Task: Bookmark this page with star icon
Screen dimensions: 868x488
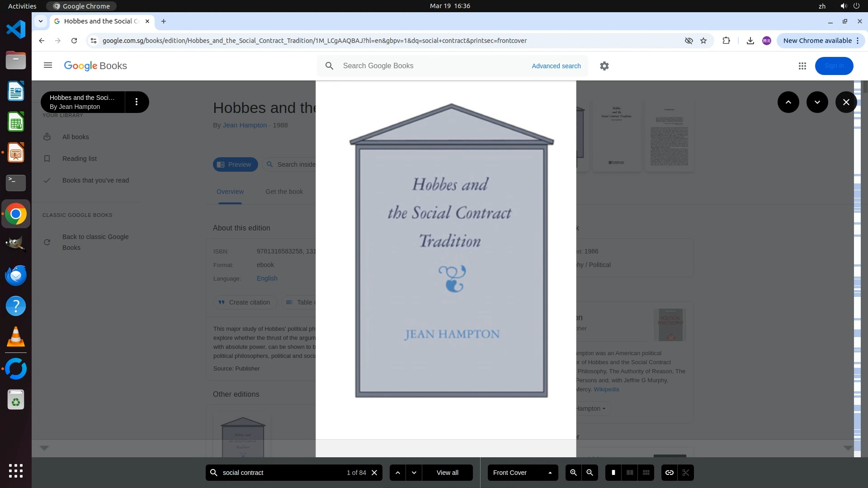Action: (x=703, y=41)
